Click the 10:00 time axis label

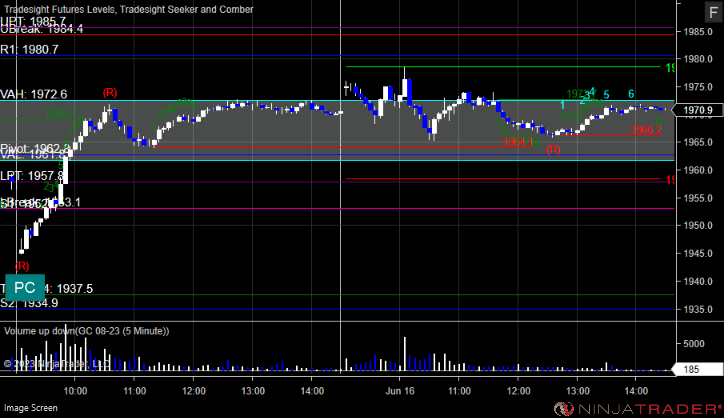[75, 391]
